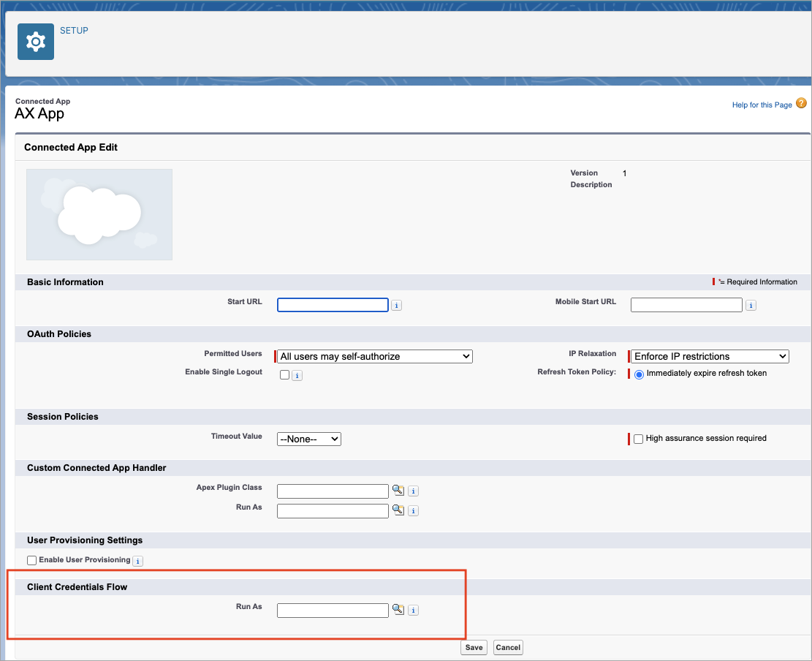The height and width of the screenshot is (661, 812).
Task: Click the Connected App Edit heading
Action: click(70, 147)
